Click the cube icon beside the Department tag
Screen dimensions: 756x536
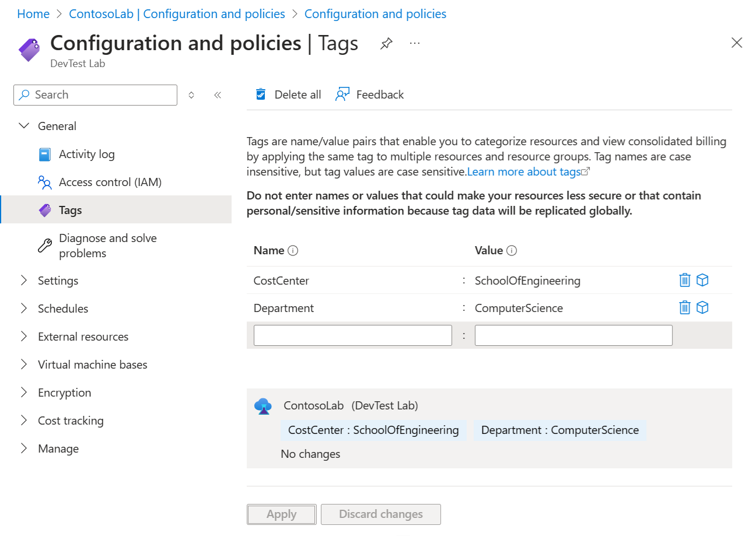pyautogui.click(x=702, y=307)
